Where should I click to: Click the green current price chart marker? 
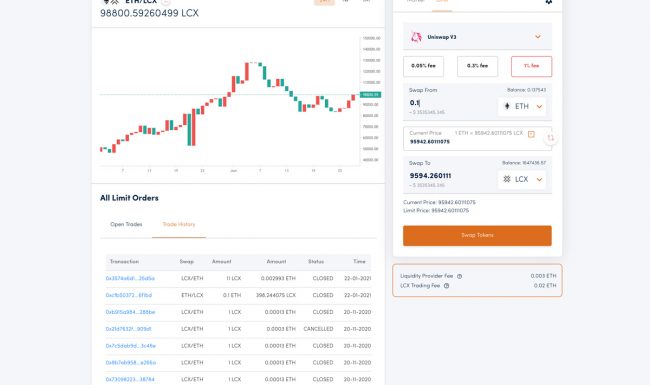point(370,94)
